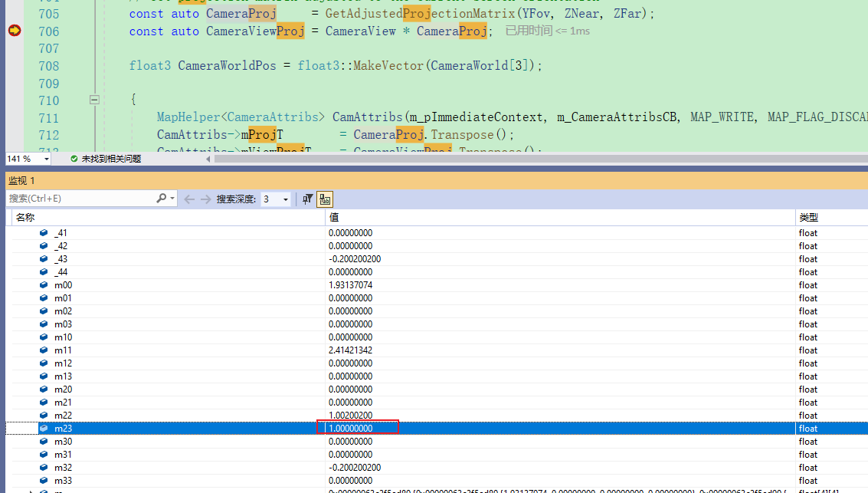
Task: Click the 已用时间 <= 1ms perf tip
Action: click(x=548, y=31)
